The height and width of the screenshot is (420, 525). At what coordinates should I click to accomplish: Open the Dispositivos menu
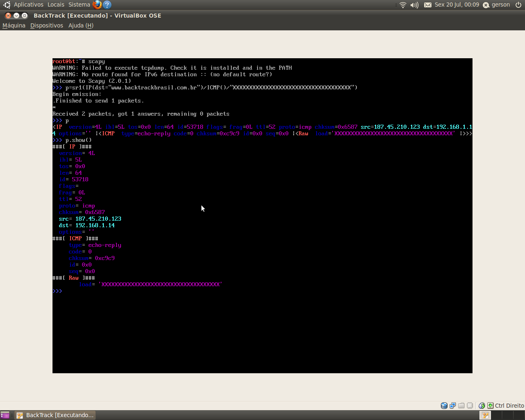47,25
